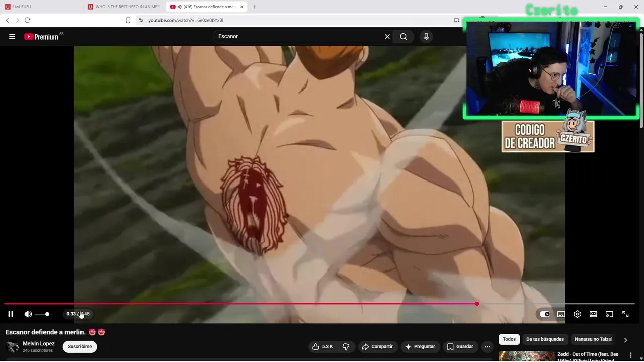Go back in browser history
644x362 pixels.
click(x=8, y=20)
